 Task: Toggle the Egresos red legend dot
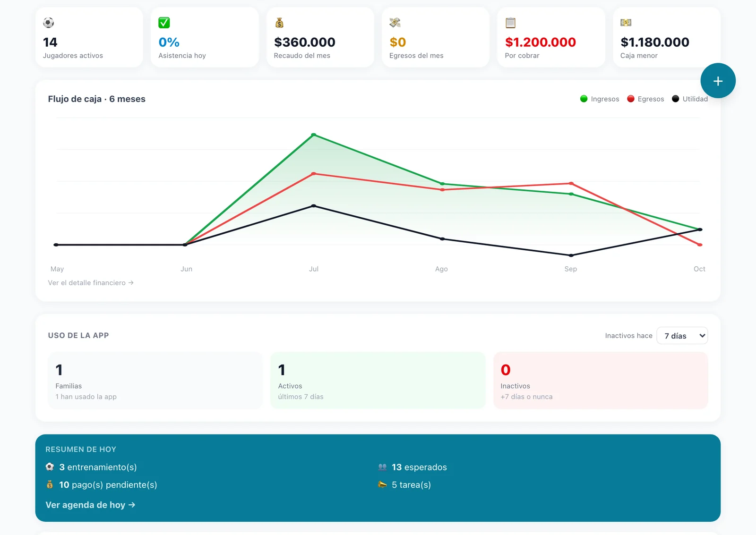630,99
